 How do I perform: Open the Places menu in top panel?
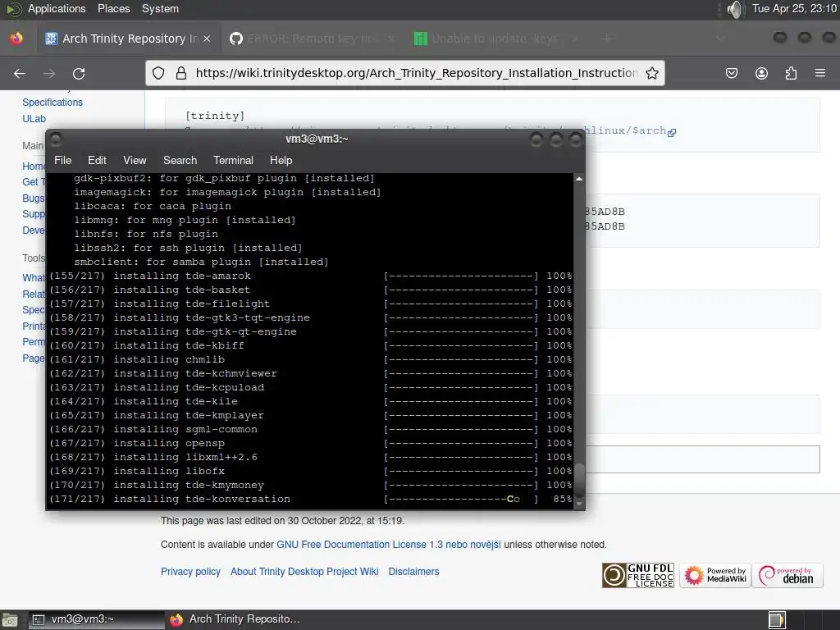[113, 8]
